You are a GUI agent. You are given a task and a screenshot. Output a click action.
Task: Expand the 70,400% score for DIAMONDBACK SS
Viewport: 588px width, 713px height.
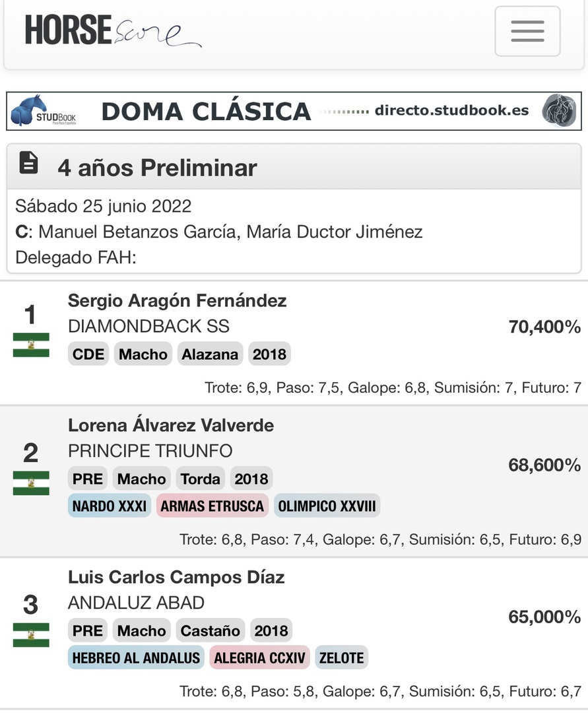(x=544, y=327)
